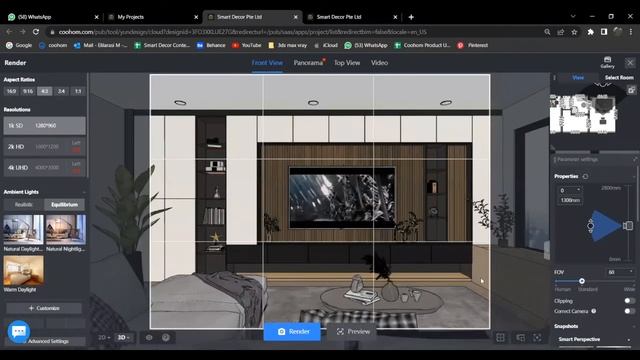
Task: Switch to View tab in right panel
Action: (x=578, y=78)
